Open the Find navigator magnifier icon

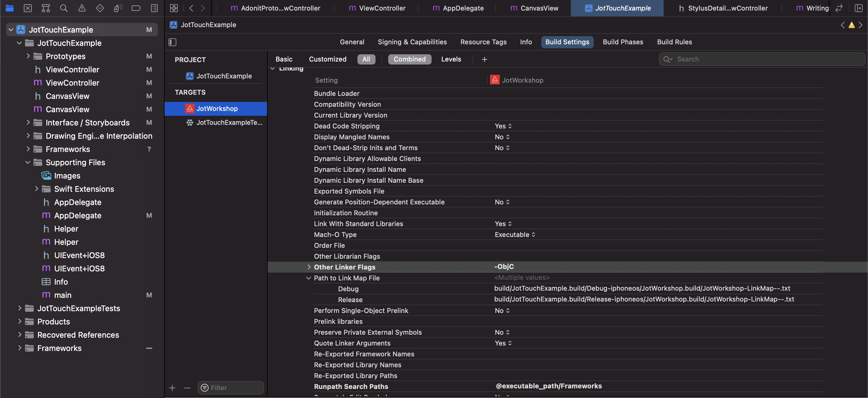pyautogui.click(x=64, y=8)
